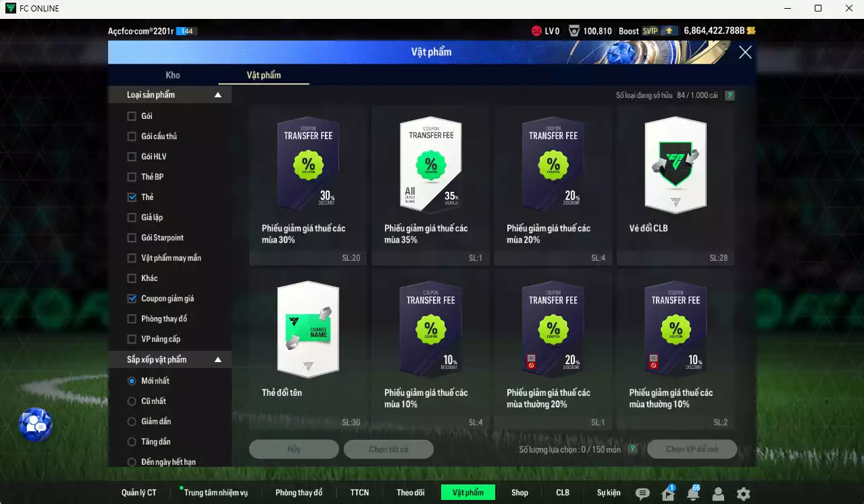This screenshot has width=864, height=504.
Task: Select the Cũ nhất sort option
Action: pyautogui.click(x=132, y=401)
